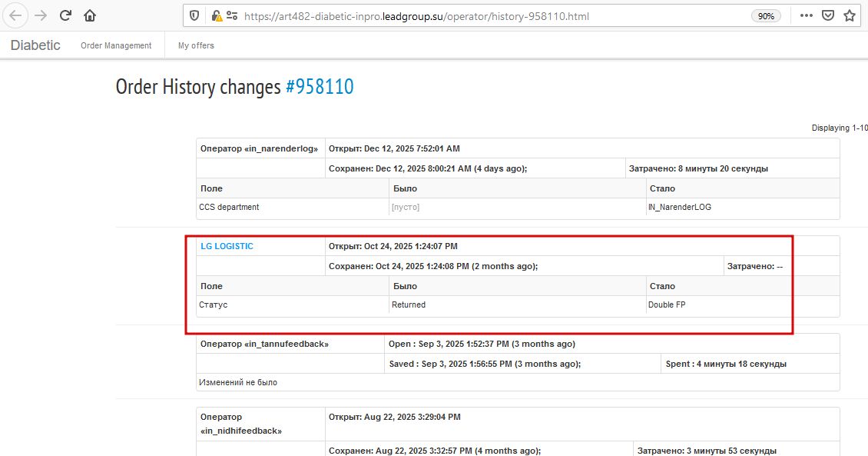Screen dimensions: 868x456
Task: Open the tracking protection shield icon
Action: [x=194, y=16]
